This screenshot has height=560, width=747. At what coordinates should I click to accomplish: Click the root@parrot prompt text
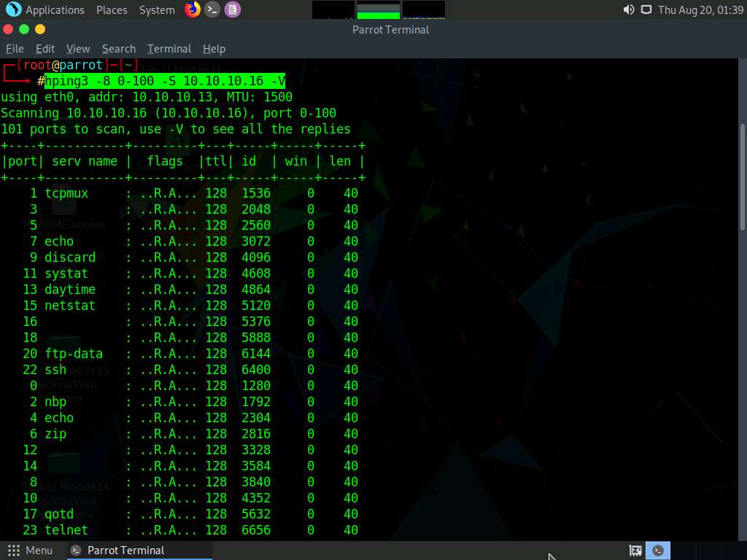click(63, 65)
